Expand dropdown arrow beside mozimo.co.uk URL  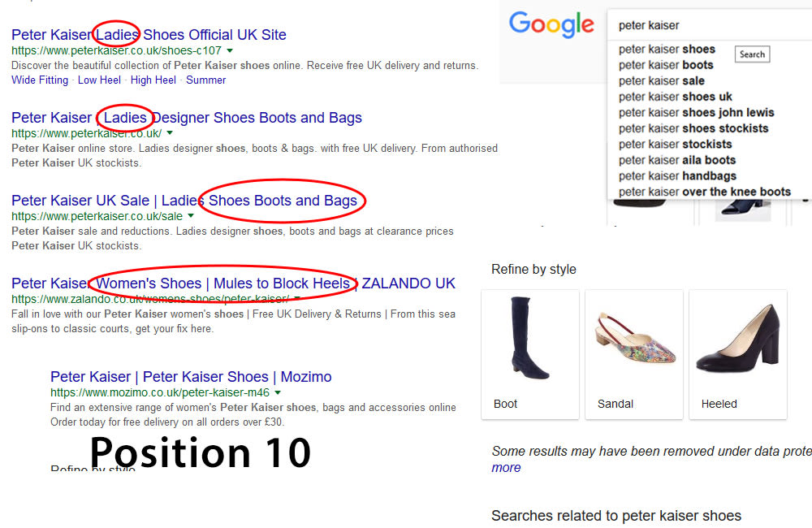[278, 392]
